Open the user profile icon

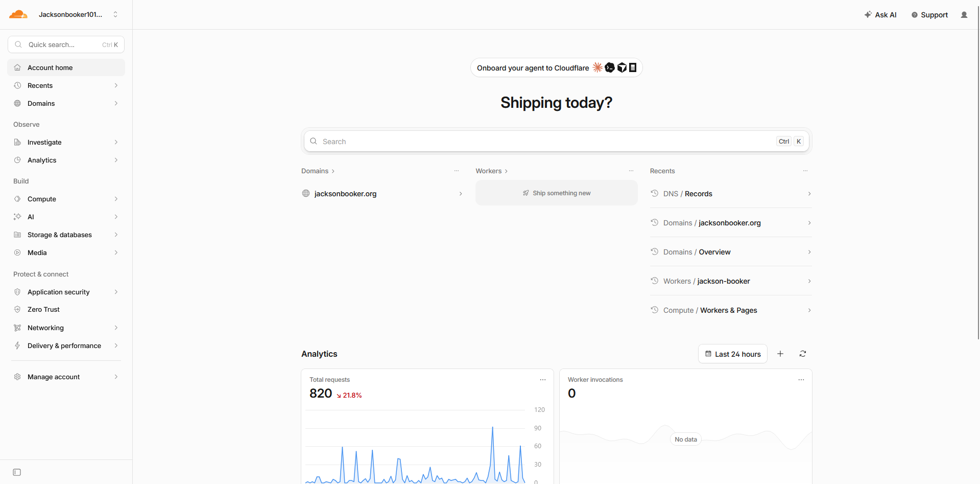coord(964,15)
